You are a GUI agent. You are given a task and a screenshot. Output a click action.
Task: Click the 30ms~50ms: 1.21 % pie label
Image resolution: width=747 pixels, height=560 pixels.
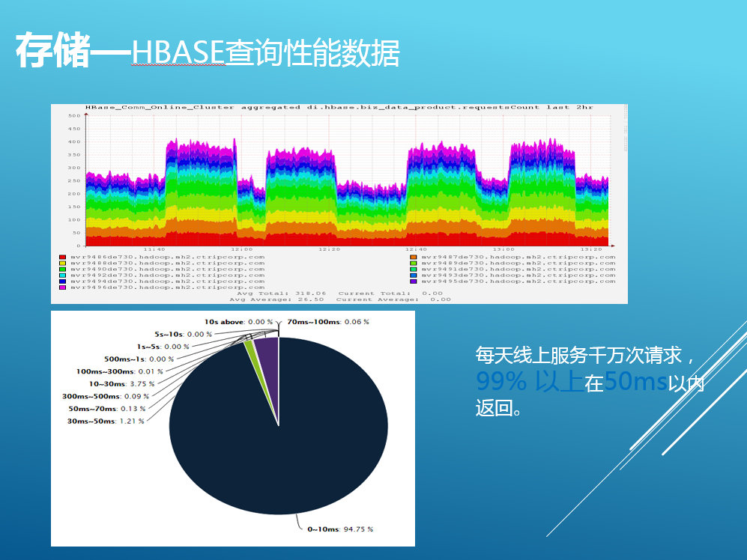[x=106, y=421]
